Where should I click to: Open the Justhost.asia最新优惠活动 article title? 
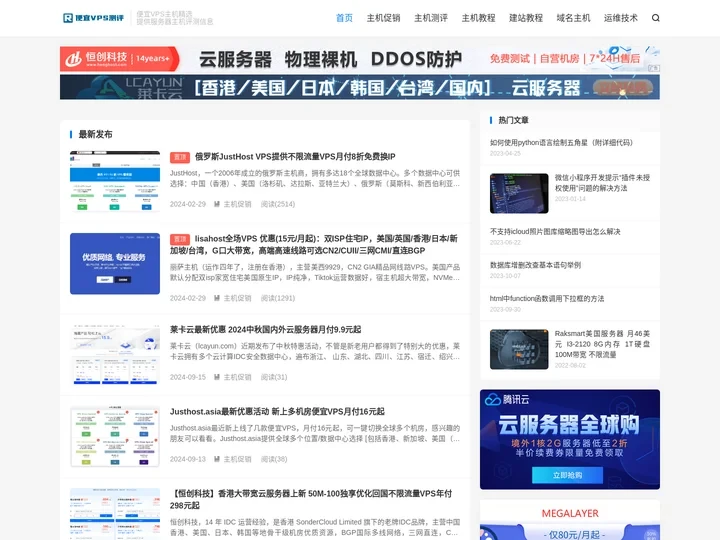277,411
